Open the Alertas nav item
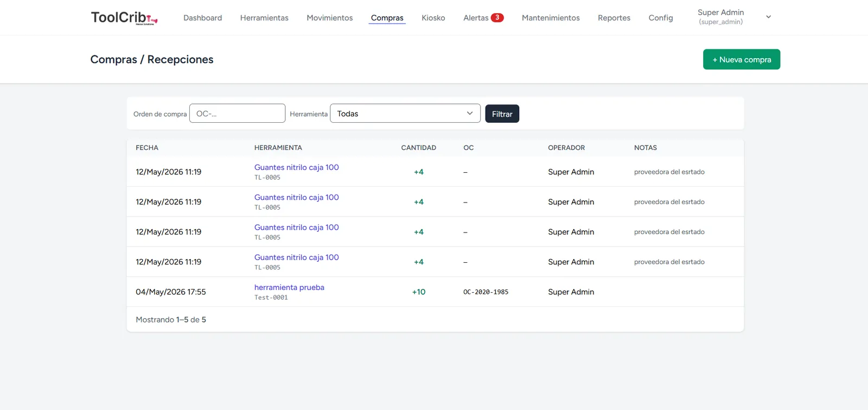The height and width of the screenshot is (410, 868). [x=476, y=18]
